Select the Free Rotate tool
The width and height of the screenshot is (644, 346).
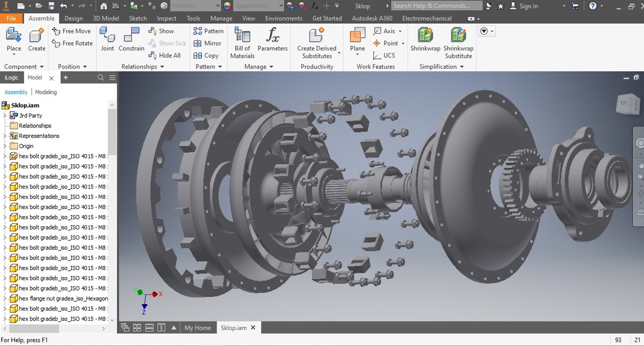[x=72, y=43]
